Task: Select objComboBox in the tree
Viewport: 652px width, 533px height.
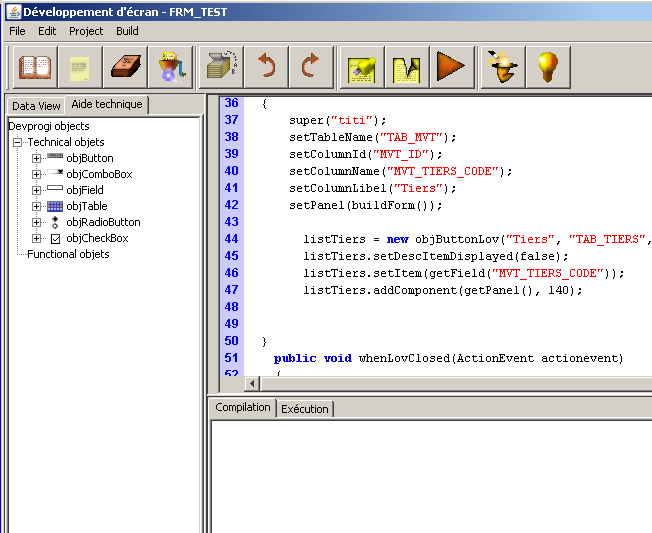Action: pyautogui.click(x=99, y=174)
